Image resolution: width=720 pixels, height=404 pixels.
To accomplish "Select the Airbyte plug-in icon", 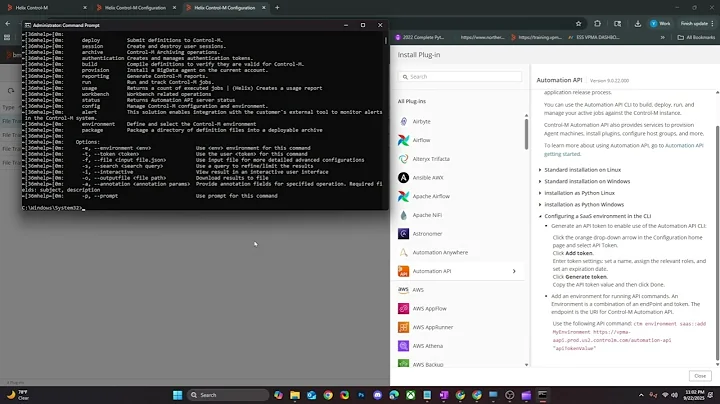I will [403, 121].
